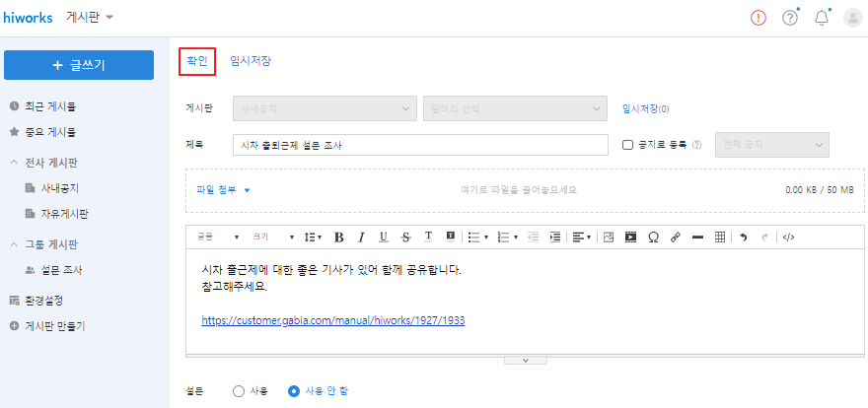Click the line 참고해주세요. in the editor
Viewport: 868px width, 408px height.
[235, 287]
